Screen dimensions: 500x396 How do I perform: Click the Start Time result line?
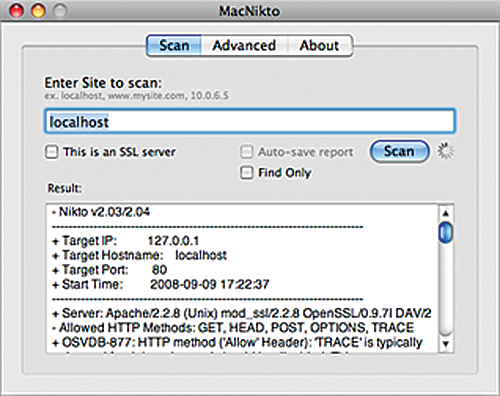tap(160, 284)
